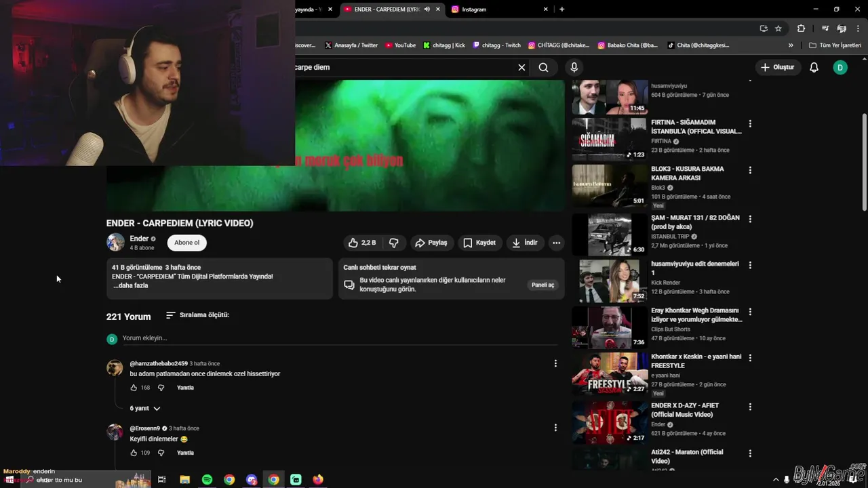Save video with Kaydet button
868x488 pixels.
coord(479,243)
